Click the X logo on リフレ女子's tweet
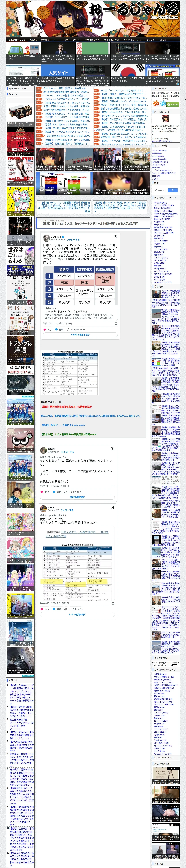 tap(116, 237)
